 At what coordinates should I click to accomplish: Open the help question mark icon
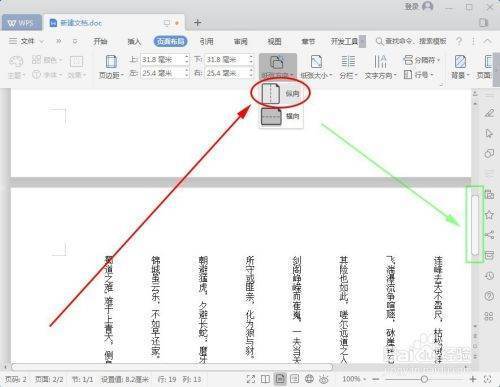coord(459,41)
